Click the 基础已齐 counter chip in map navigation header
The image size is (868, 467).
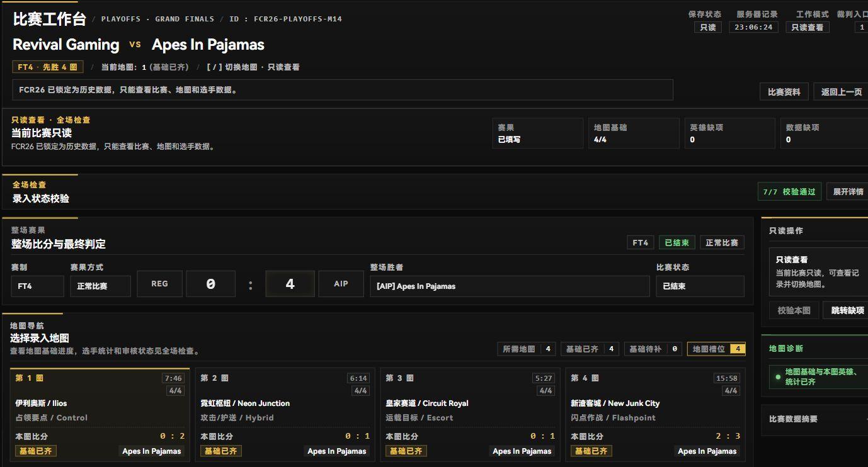pos(590,349)
